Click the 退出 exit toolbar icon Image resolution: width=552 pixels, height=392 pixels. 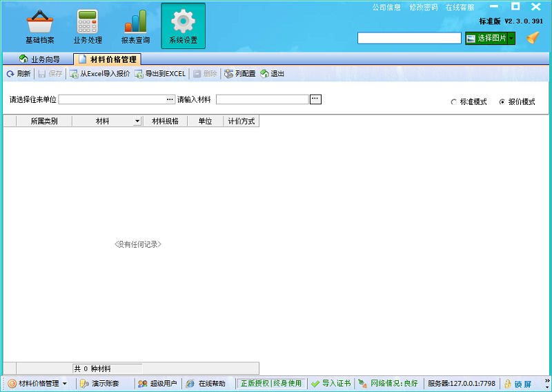click(x=264, y=74)
